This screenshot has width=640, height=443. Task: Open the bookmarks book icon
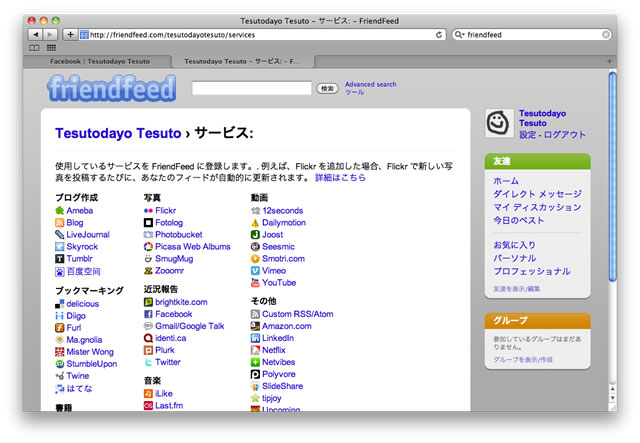tap(34, 48)
